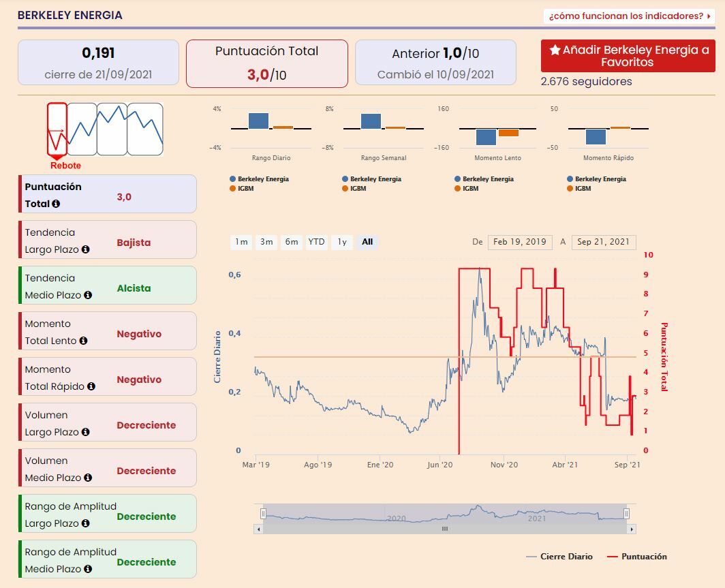This screenshot has height=588, width=725.
Task: Switch chart to YTD range
Action: 317,242
